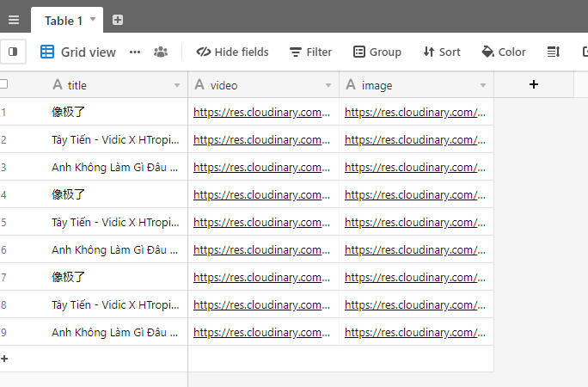The width and height of the screenshot is (588, 387).
Task: Change row height via toolbar icon
Action: click(554, 52)
